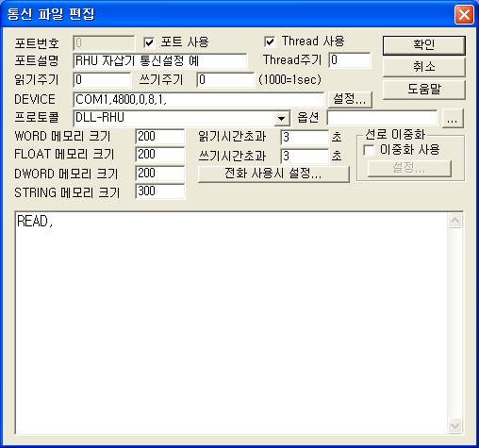Click the STRING 메모리 크기 field
Screen dimensions: 479x448
click(160, 191)
